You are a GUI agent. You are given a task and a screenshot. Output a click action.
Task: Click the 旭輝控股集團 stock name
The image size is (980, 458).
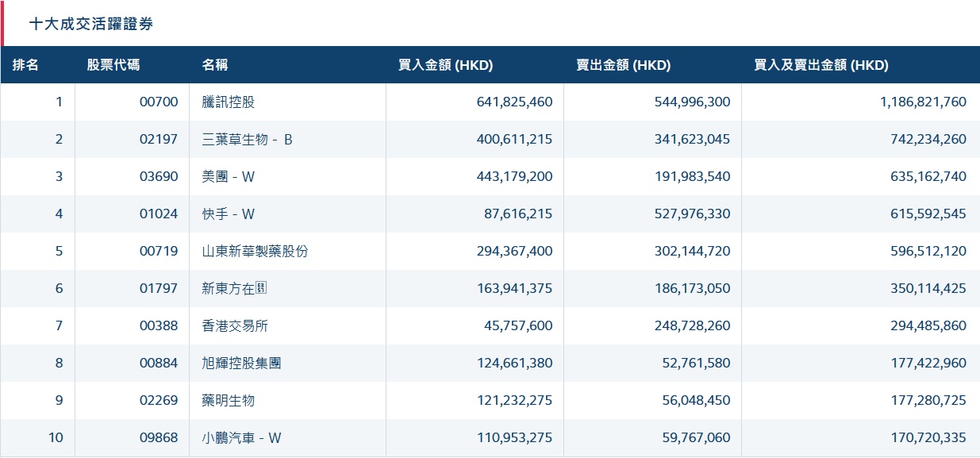pos(242,364)
